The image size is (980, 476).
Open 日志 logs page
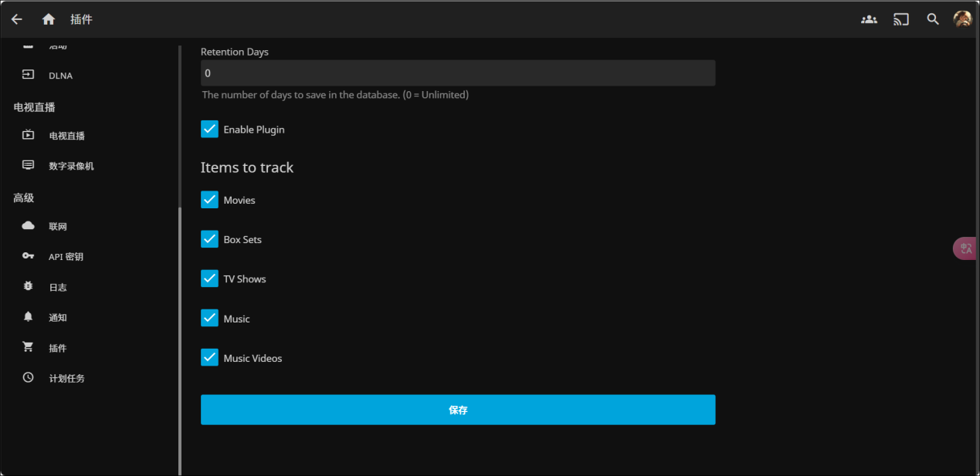[58, 287]
